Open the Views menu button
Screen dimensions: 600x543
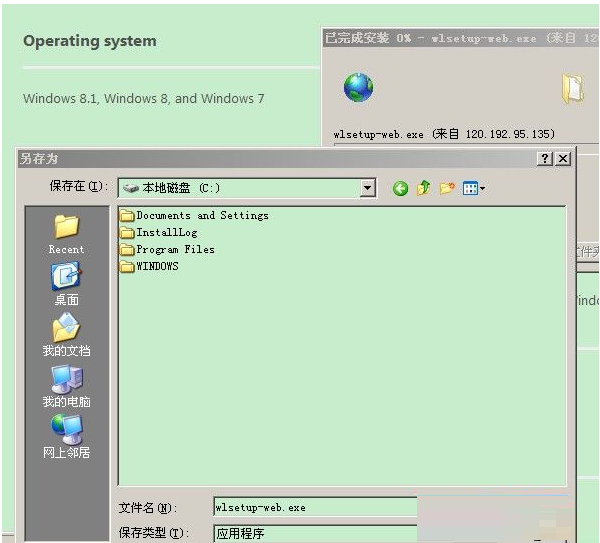click(473, 188)
